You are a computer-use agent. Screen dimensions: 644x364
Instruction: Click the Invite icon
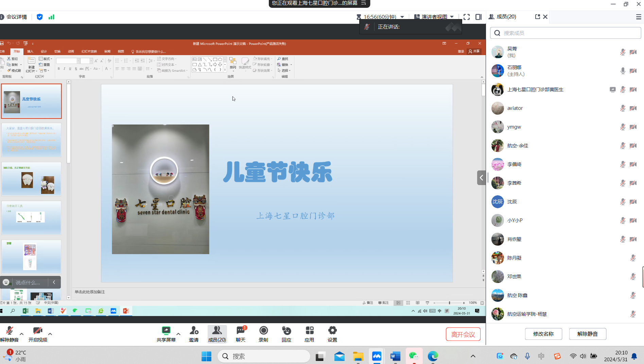coord(194,334)
